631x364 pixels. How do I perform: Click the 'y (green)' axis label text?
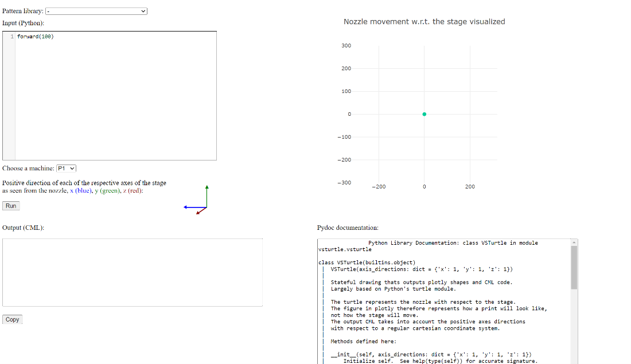[x=107, y=191]
